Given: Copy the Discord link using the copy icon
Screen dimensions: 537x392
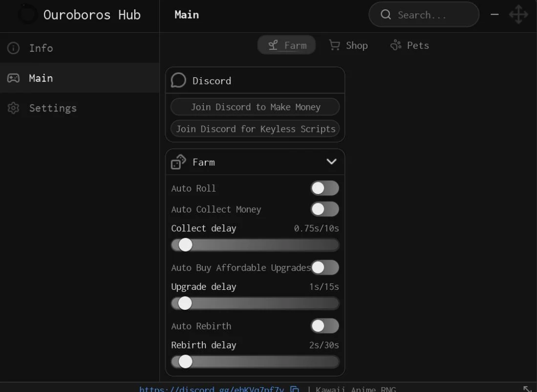Looking at the screenshot, I should [x=295, y=389].
